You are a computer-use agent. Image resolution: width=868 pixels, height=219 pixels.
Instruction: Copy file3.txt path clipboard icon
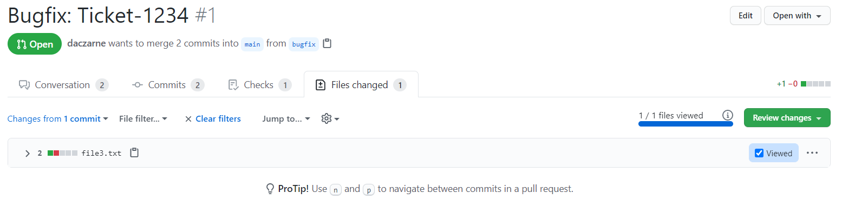click(134, 153)
